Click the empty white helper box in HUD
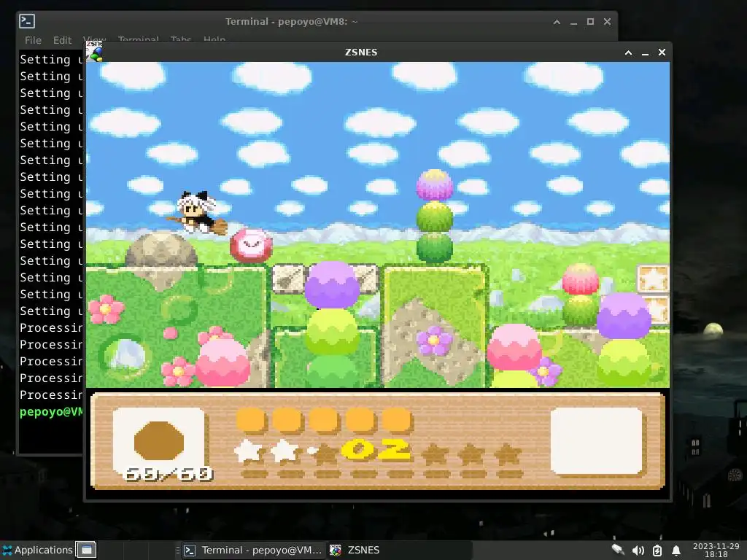Viewport: 747px width, 560px height. coord(596,441)
